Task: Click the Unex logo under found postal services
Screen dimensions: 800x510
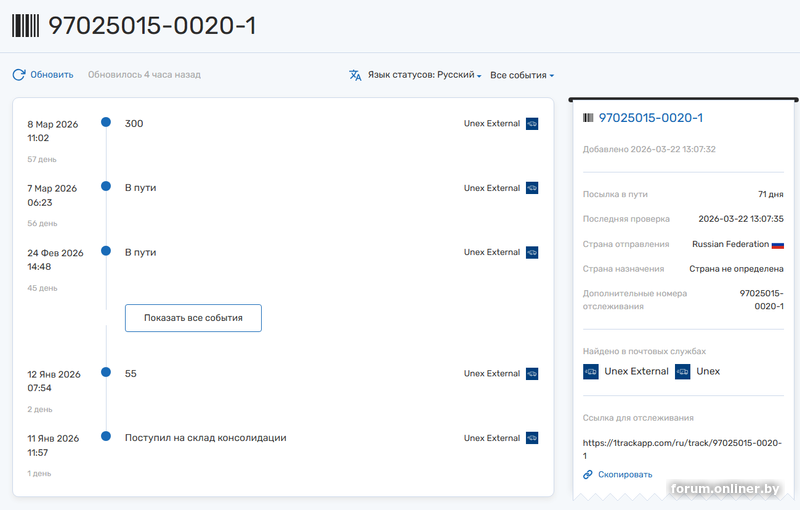Action: point(683,372)
